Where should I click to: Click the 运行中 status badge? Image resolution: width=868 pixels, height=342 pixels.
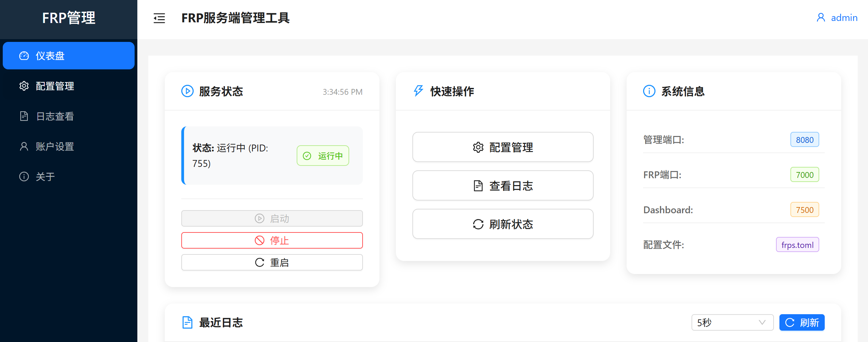pyautogui.click(x=322, y=155)
